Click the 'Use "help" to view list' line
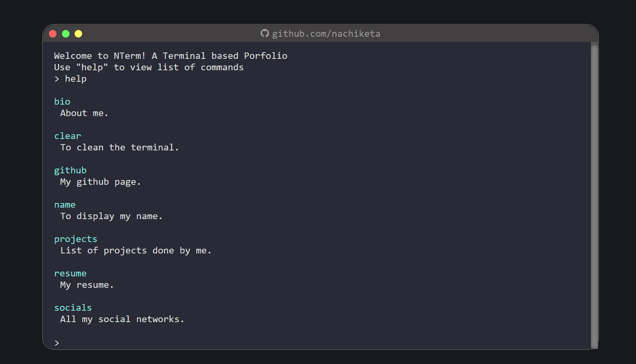The image size is (636, 364). (x=149, y=67)
